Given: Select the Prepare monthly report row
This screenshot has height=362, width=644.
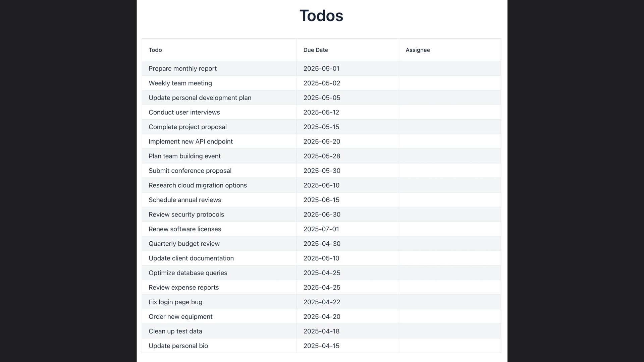Looking at the screenshot, I should [x=321, y=68].
